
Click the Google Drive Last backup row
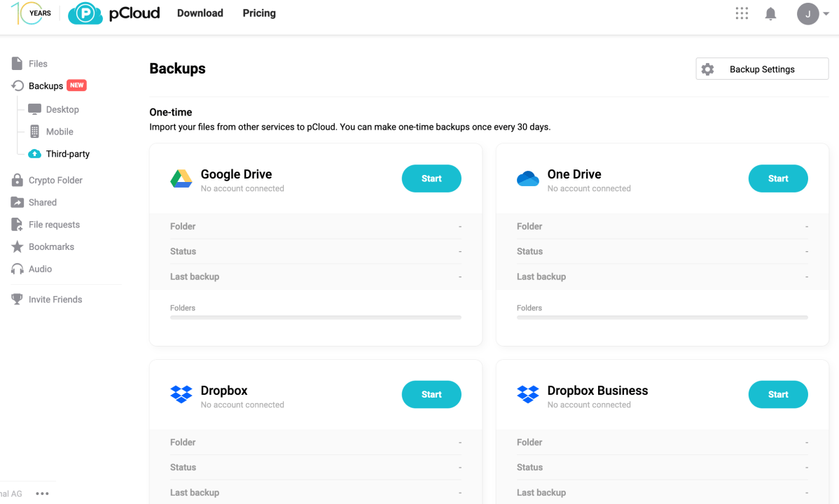coord(316,276)
